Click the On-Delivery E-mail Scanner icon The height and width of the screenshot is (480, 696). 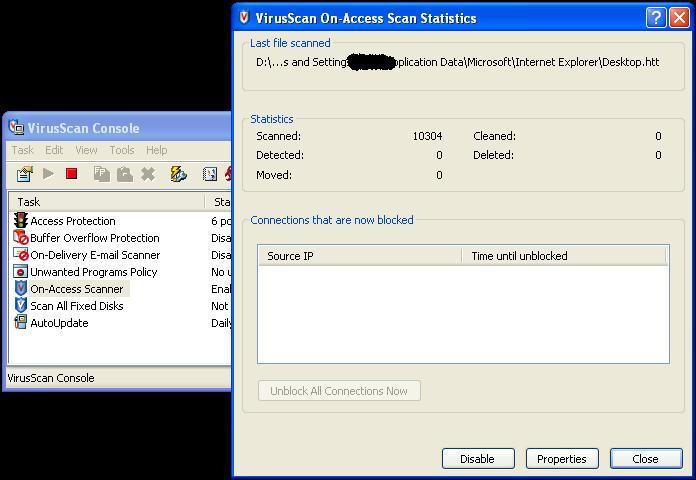tap(20, 254)
